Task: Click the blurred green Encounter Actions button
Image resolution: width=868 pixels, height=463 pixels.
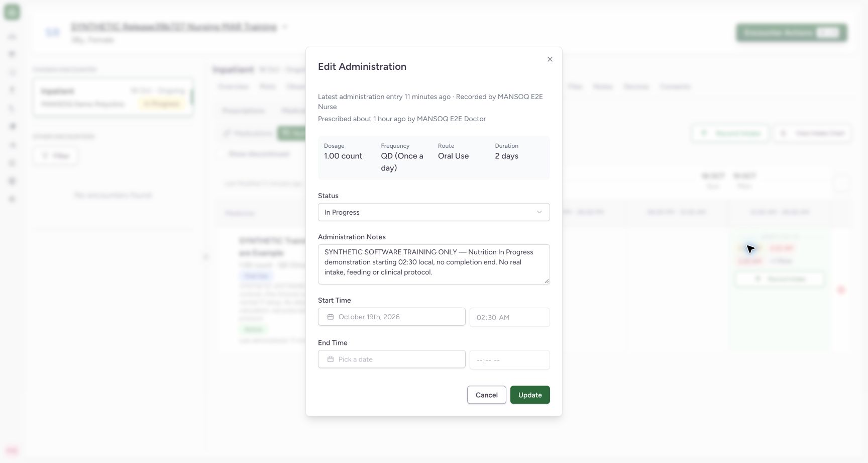Action: (x=792, y=33)
